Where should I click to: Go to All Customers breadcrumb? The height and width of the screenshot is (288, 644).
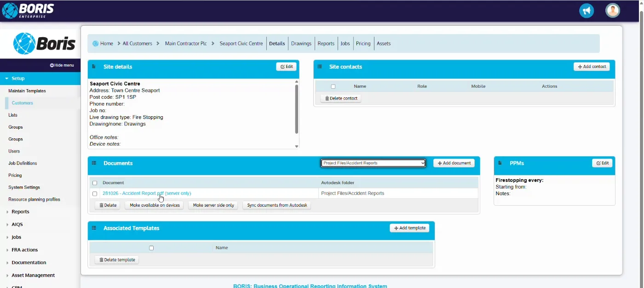[x=137, y=44]
